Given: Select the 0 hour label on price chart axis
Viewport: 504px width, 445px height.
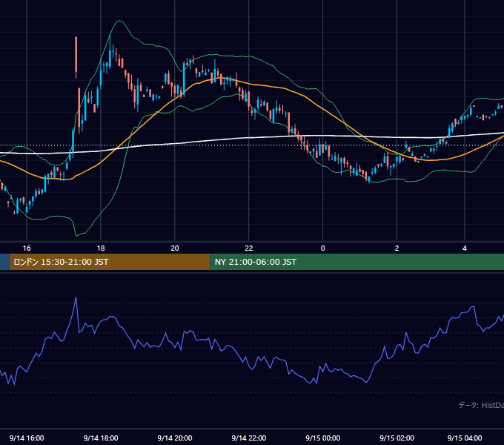Looking at the screenshot, I should 322,248.
